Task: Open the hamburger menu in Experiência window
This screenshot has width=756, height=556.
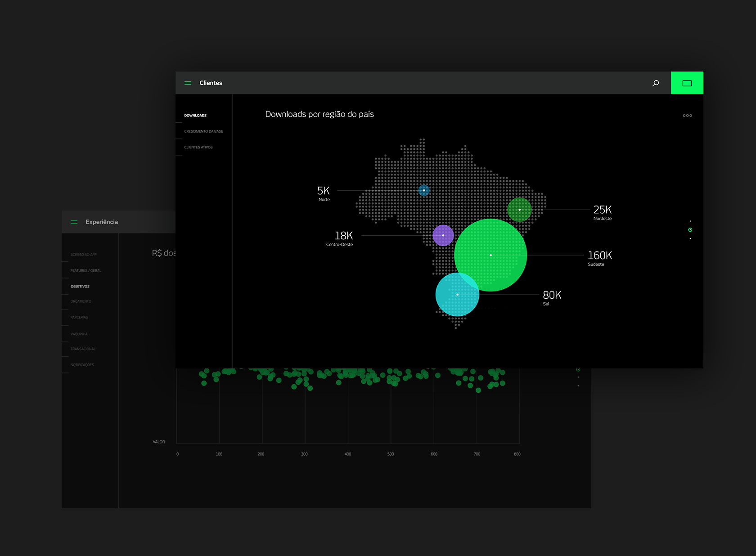Action: point(74,222)
